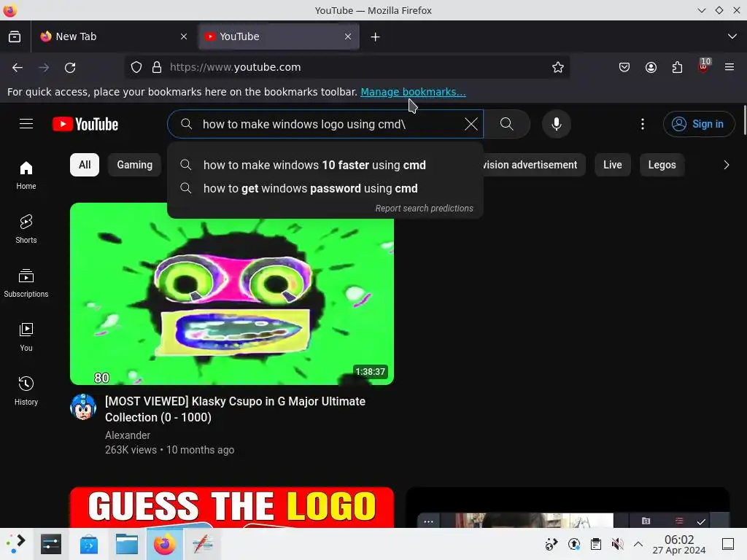This screenshot has height=560, width=747.
Task: Open YouTube settings three-dot menu
Action: (x=642, y=124)
